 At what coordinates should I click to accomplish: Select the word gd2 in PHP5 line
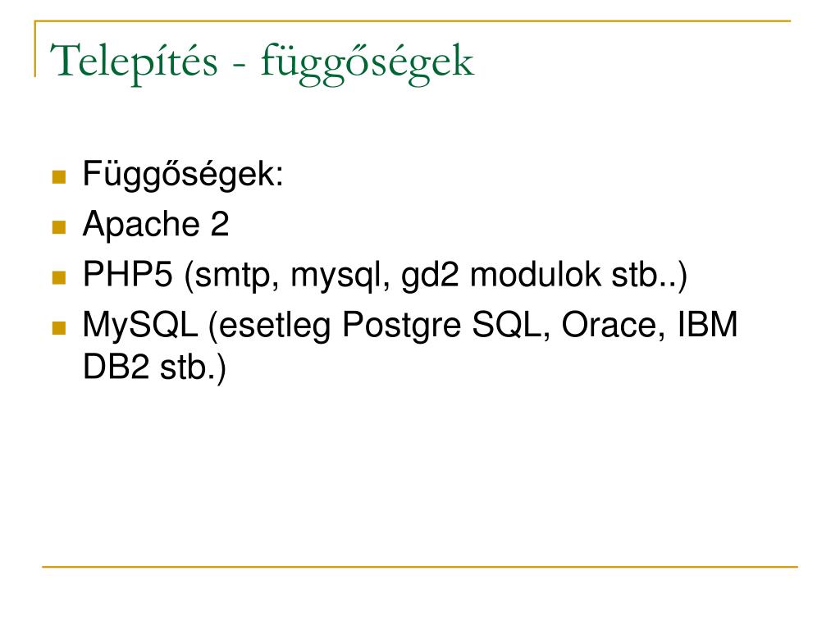pos(430,276)
